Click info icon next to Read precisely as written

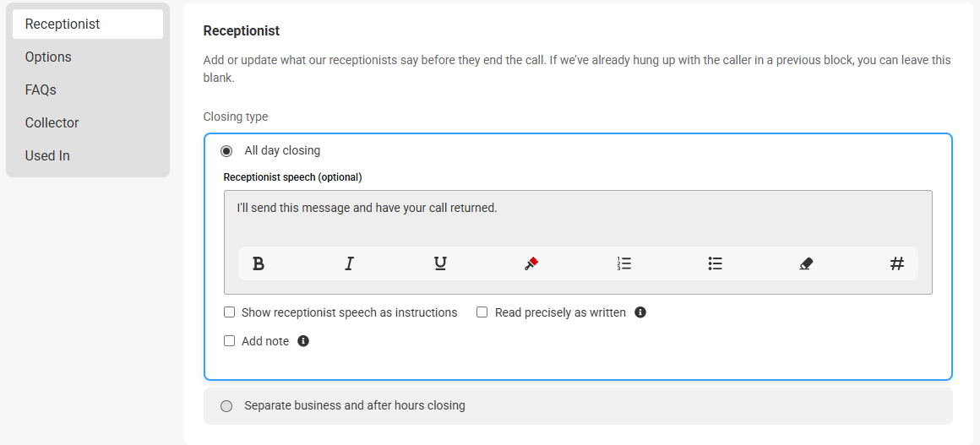[x=640, y=312]
